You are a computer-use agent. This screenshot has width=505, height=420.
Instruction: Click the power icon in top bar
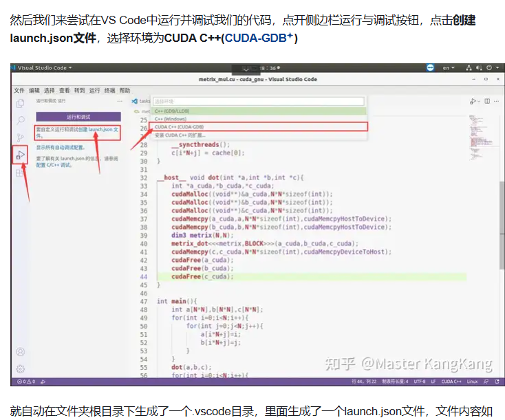(489, 67)
